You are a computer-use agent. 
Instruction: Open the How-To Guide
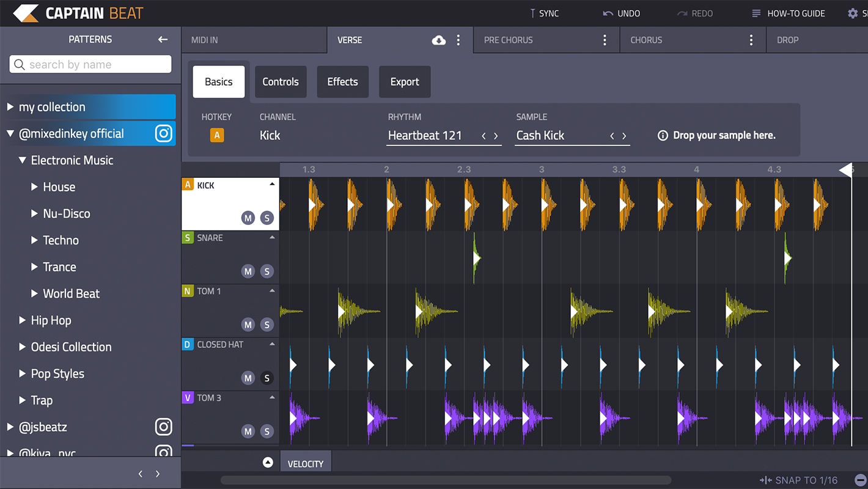tap(789, 13)
